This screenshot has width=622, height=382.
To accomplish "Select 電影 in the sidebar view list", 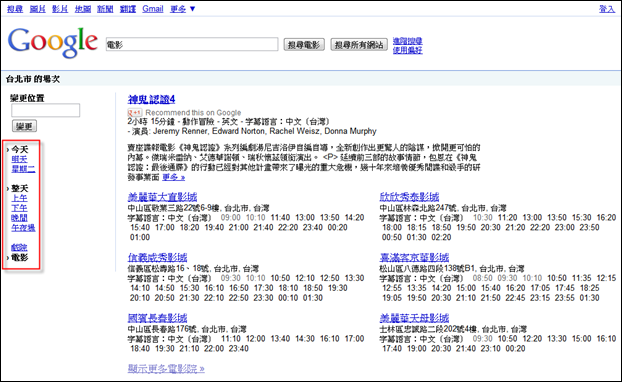I will click(20, 257).
